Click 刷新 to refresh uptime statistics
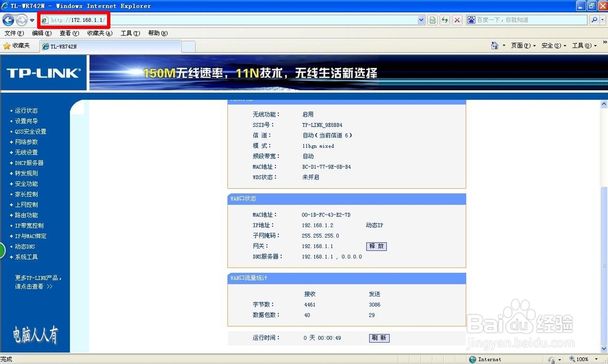Viewport: 608px width, 364px height. 378,338
